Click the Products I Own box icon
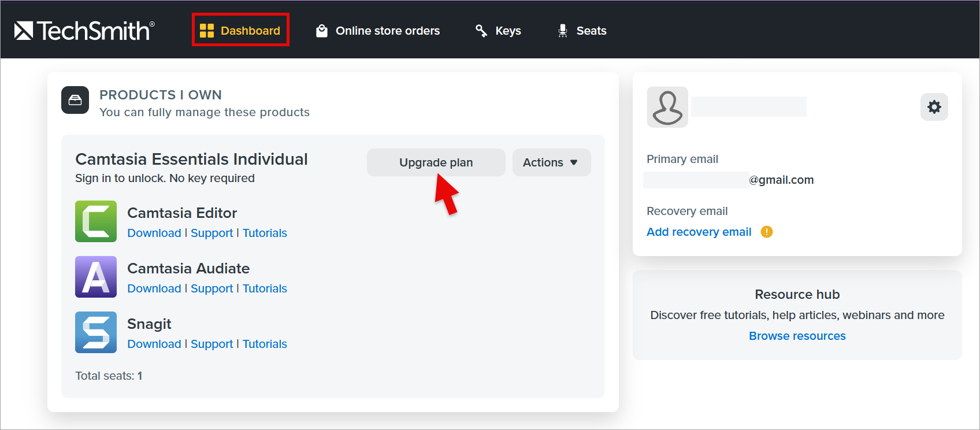Image resolution: width=980 pixels, height=430 pixels. (75, 100)
